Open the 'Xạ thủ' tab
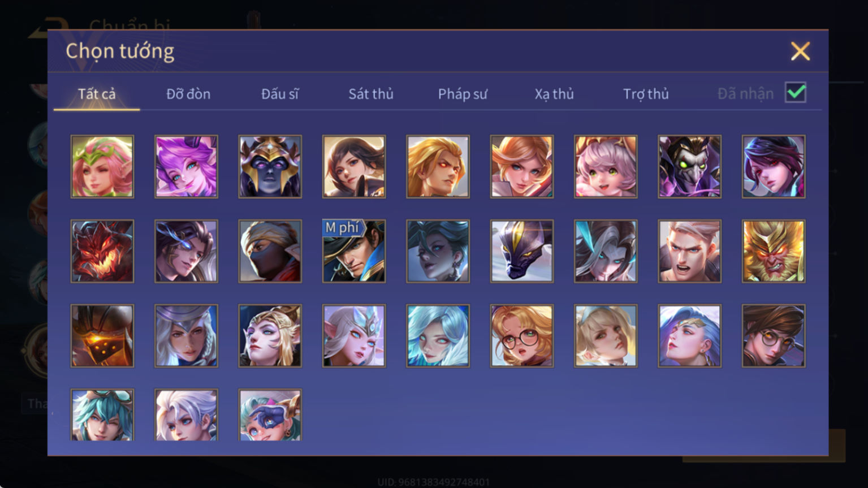The width and height of the screenshot is (868, 488). (x=554, y=94)
